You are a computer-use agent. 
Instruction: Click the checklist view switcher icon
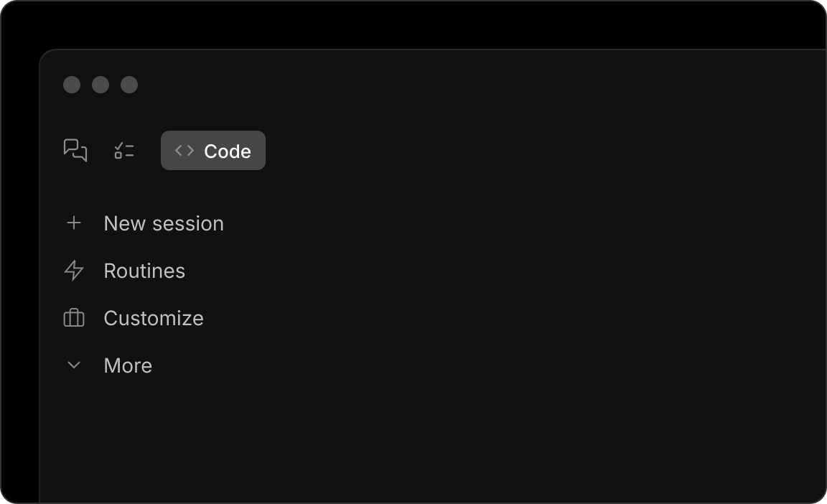[123, 150]
